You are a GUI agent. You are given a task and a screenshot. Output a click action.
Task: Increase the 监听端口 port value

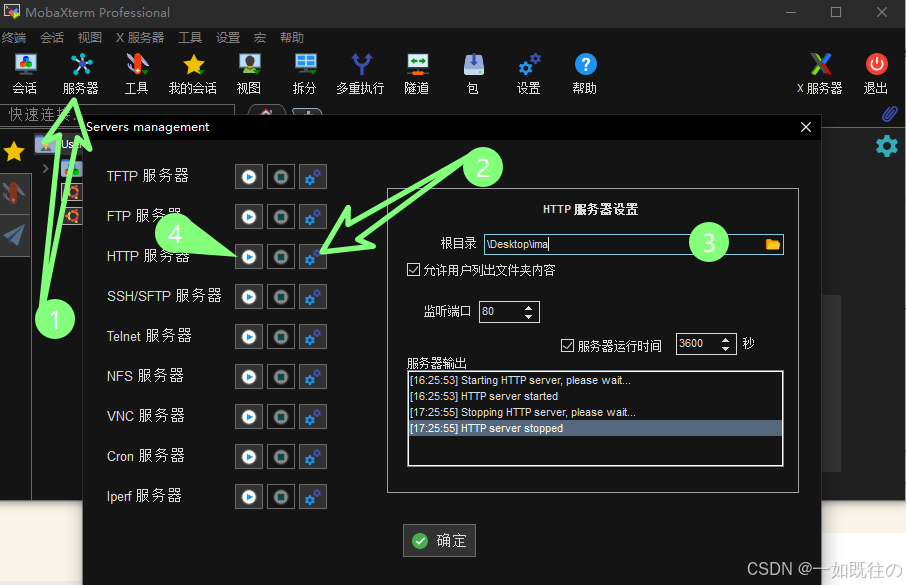[528, 308]
